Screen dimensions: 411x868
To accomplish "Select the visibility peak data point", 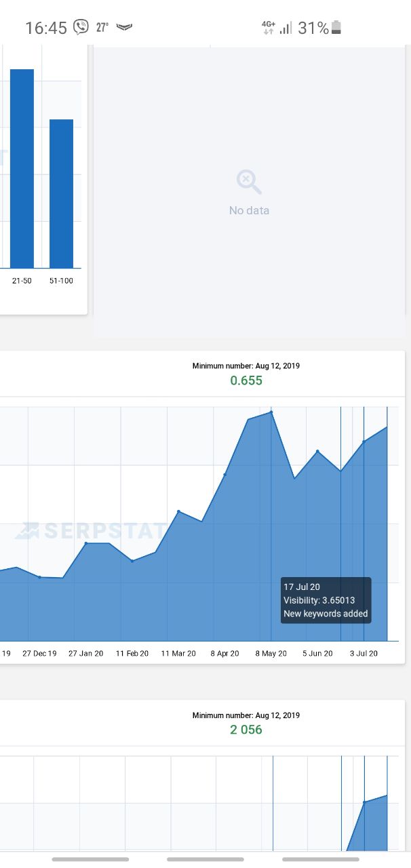I will (271, 412).
